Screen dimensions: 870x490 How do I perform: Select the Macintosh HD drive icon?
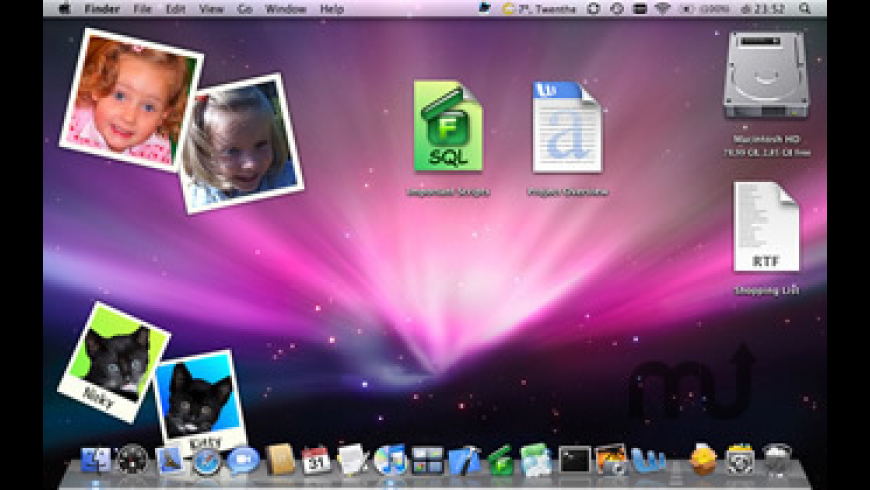(766, 75)
